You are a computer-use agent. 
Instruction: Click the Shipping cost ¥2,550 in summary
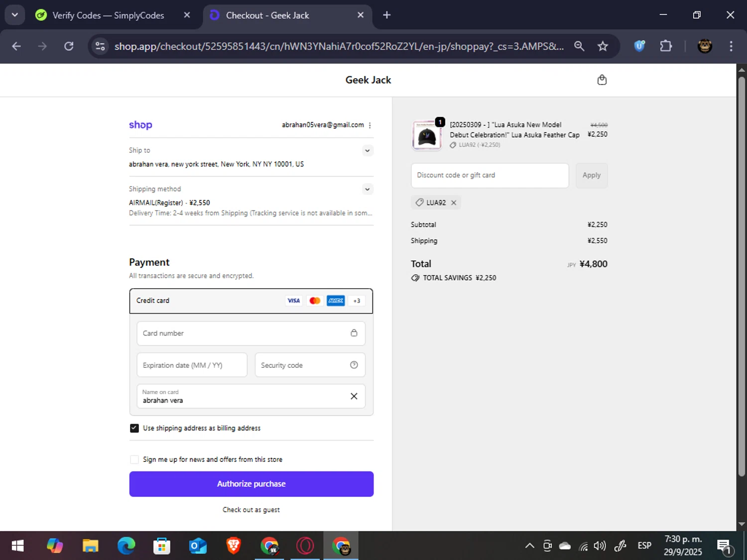(597, 241)
